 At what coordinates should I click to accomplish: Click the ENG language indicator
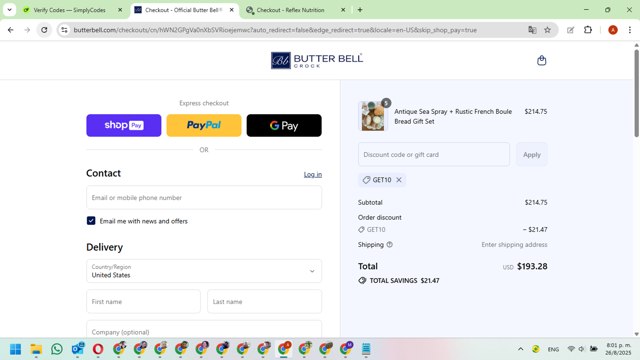[553, 349]
